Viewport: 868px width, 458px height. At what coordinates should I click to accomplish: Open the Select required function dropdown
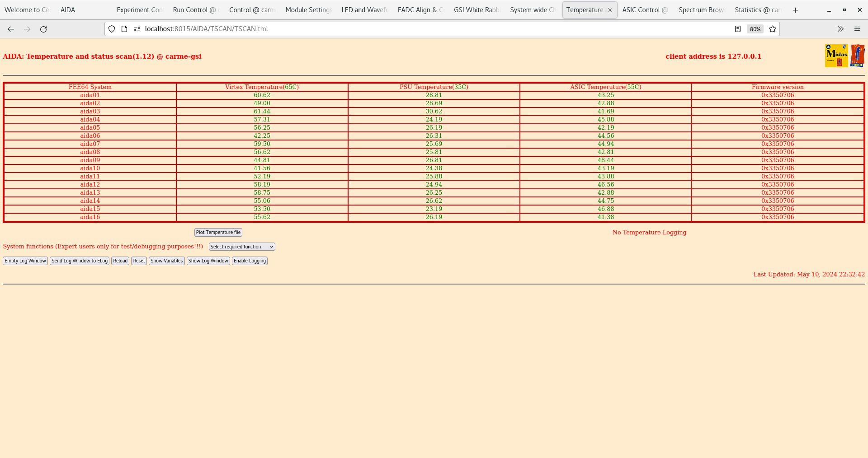point(241,247)
